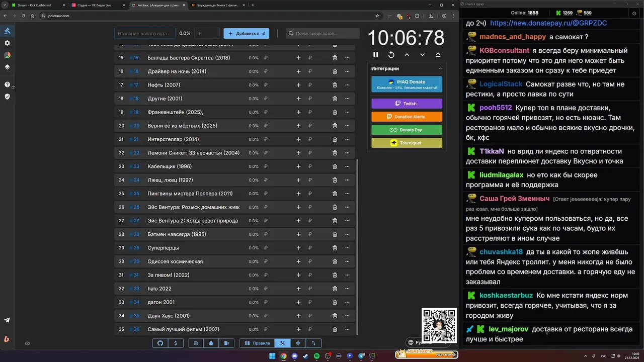
Task: Open more options for Суперперцы
Action: pyautogui.click(x=347, y=248)
